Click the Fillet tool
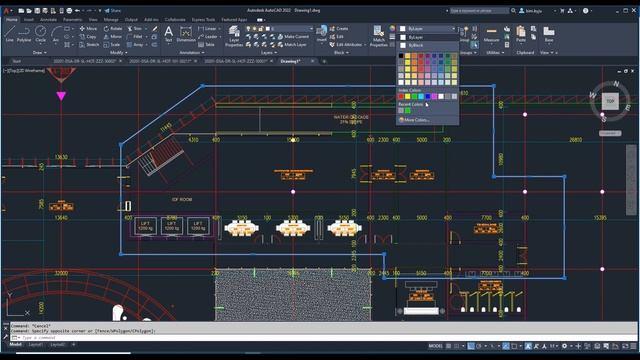The height and width of the screenshot is (360, 640). click(x=135, y=37)
